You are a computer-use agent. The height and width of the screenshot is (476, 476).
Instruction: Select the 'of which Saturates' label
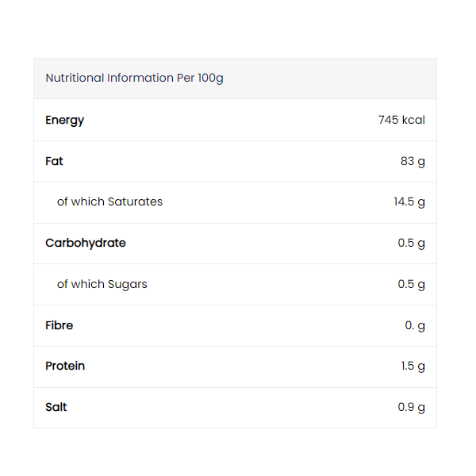pos(109,202)
